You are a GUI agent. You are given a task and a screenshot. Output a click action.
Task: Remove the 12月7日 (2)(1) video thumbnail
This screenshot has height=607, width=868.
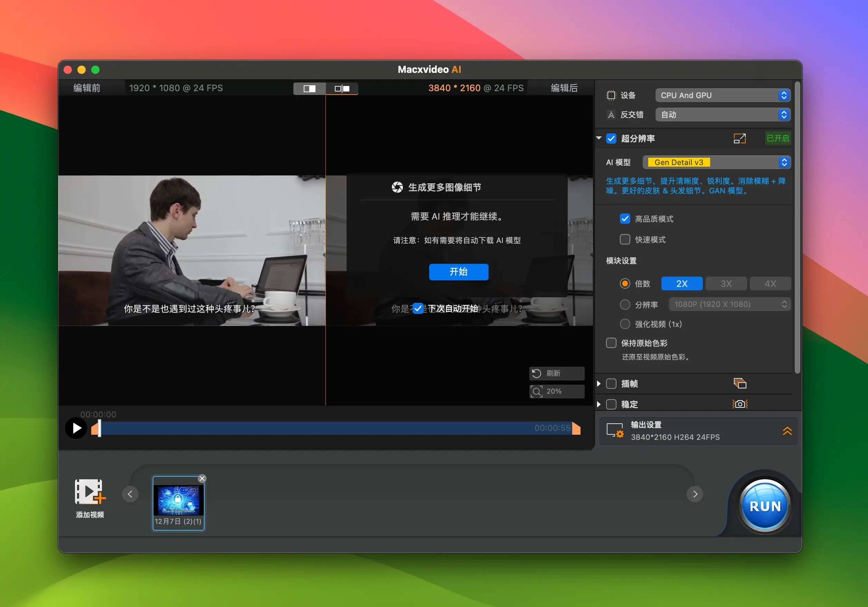[x=202, y=479]
